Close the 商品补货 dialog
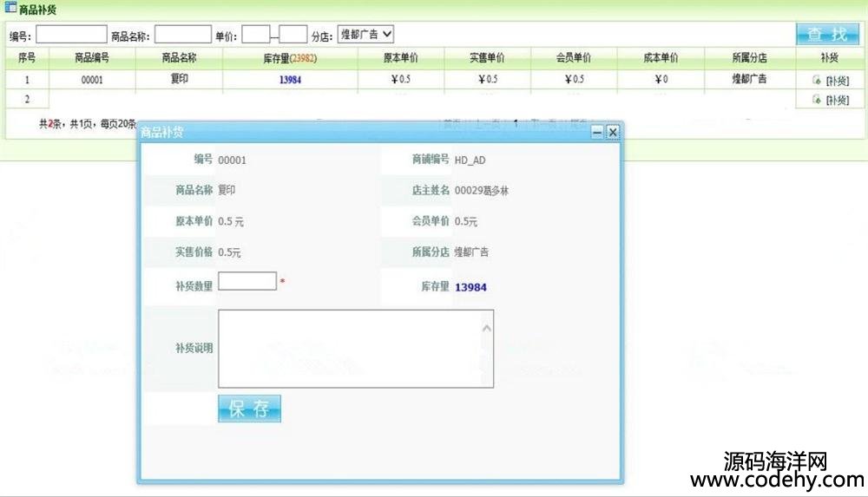 [x=612, y=132]
